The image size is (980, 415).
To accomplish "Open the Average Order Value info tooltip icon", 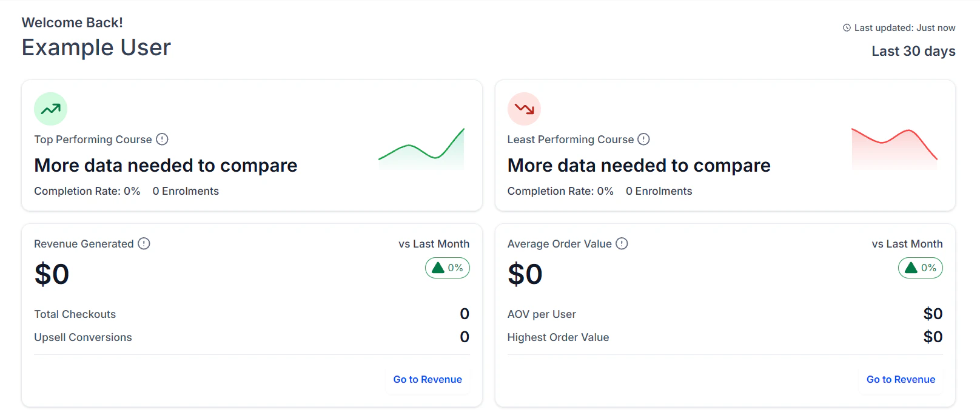I will (x=622, y=243).
